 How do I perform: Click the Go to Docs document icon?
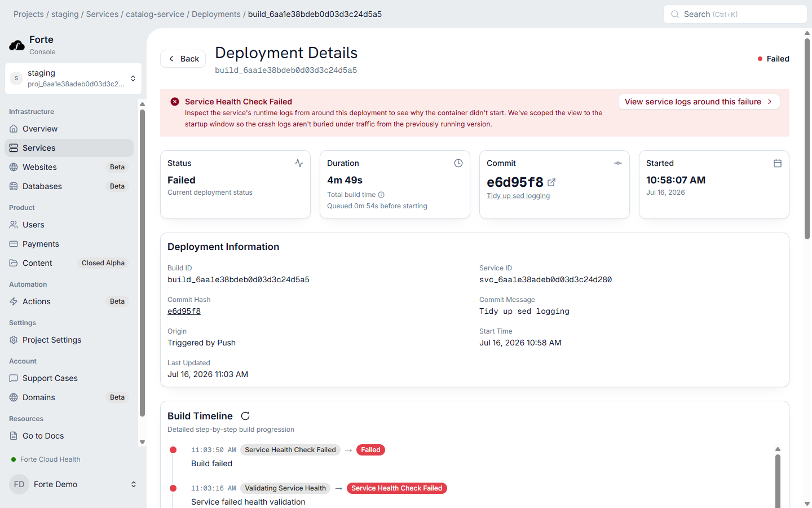click(x=14, y=436)
